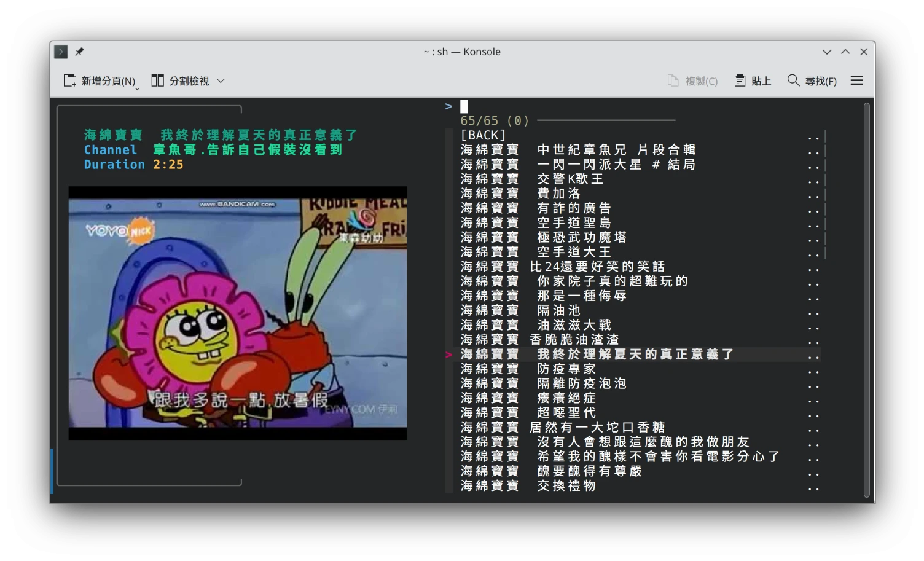Click the terminal vertical scrollbar
Image resolution: width=924 pixels, height=561 pixels.
[x=867, y=300]
